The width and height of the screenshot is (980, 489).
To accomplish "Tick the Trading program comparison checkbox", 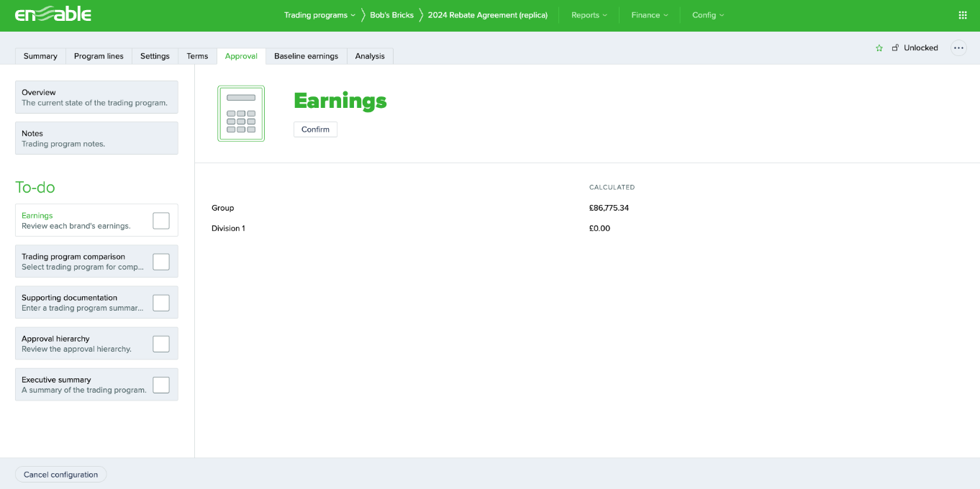I will point(161,262).
